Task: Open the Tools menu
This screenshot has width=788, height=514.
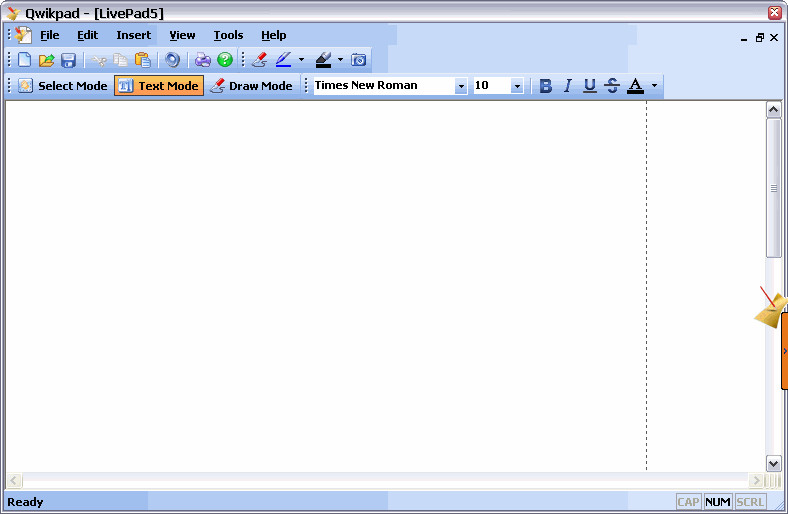Action: coord(228,35)
